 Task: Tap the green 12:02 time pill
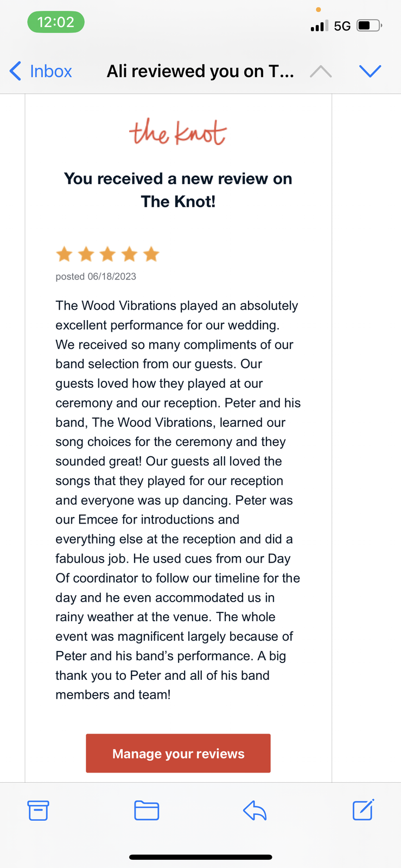point(56,22)
